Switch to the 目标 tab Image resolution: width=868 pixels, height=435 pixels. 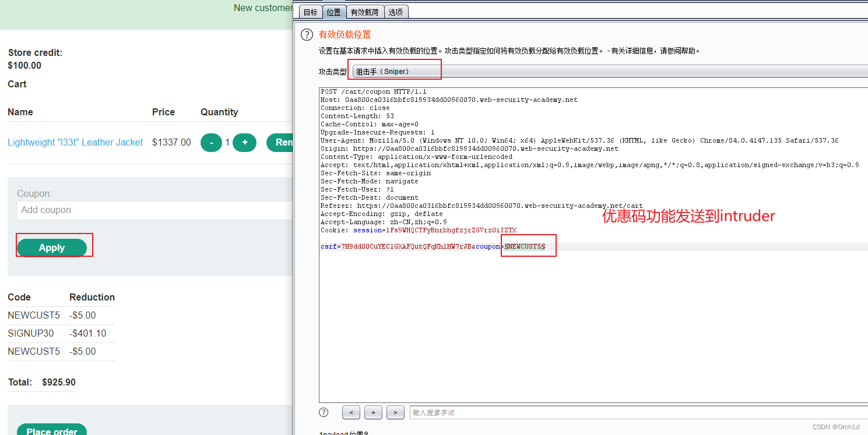(311, 12)
